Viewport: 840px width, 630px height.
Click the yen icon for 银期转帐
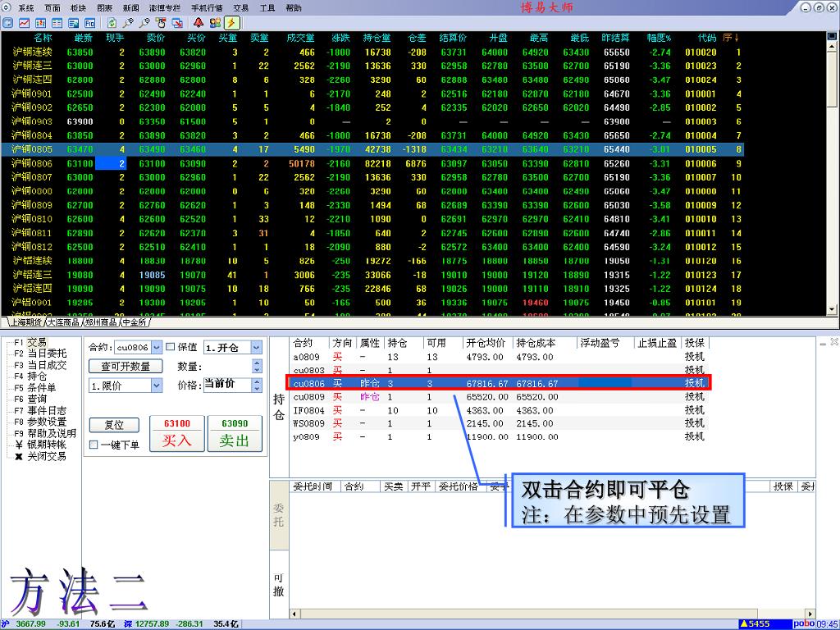tap(19, 445)
